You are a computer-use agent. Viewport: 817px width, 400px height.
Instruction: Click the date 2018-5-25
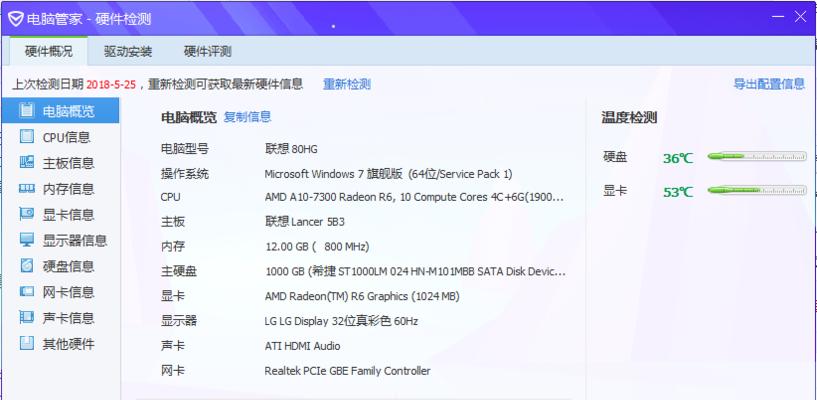point(111,84)
